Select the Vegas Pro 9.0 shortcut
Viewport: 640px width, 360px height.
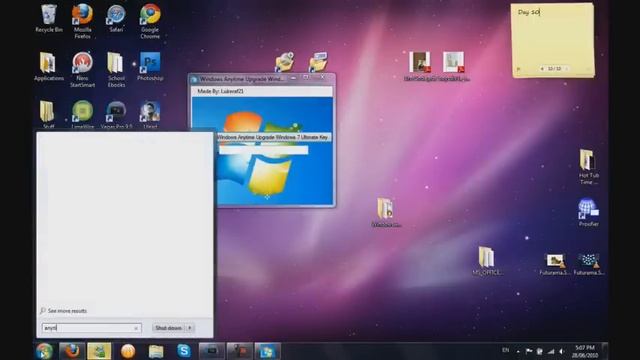116,114
